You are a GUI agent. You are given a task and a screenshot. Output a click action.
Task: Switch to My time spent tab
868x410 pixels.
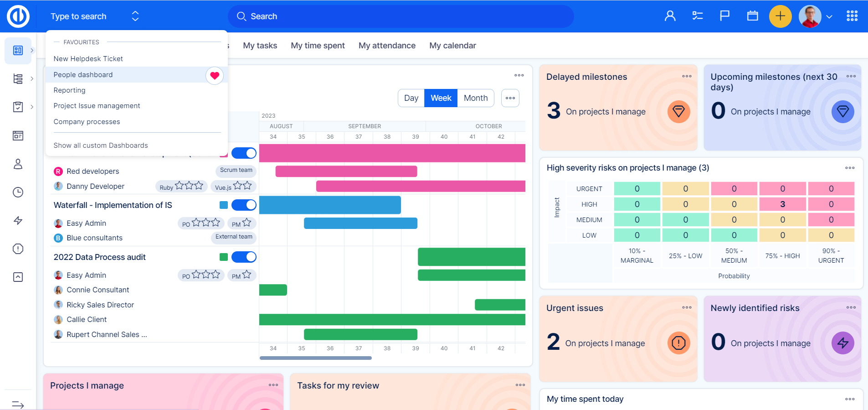[318, 46]
